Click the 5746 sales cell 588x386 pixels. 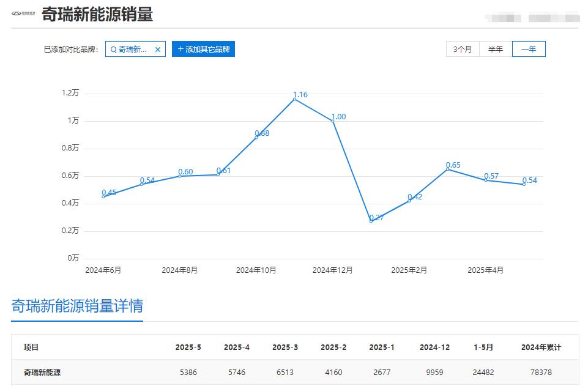[237, 373]
